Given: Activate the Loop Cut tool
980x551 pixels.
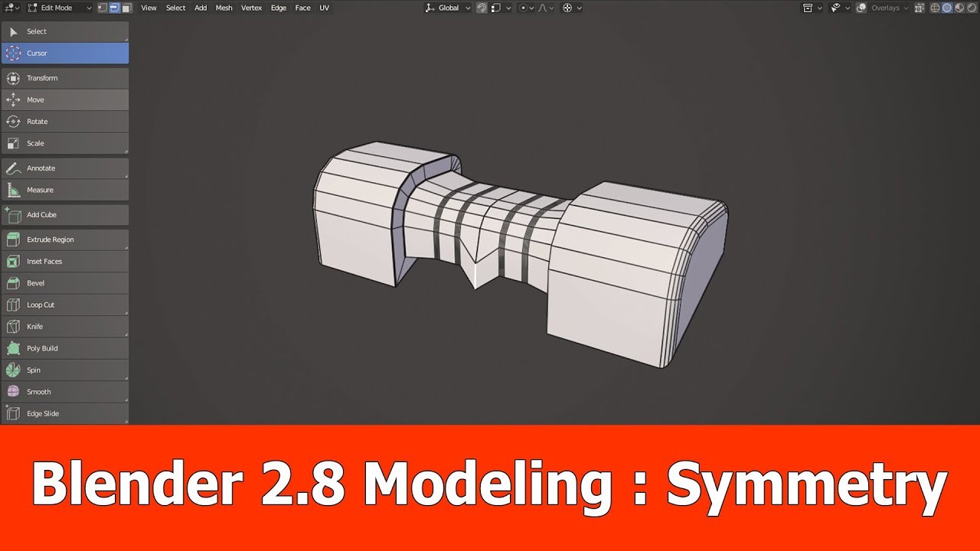Looking at the screenshot, I should [x=65, y=305].
